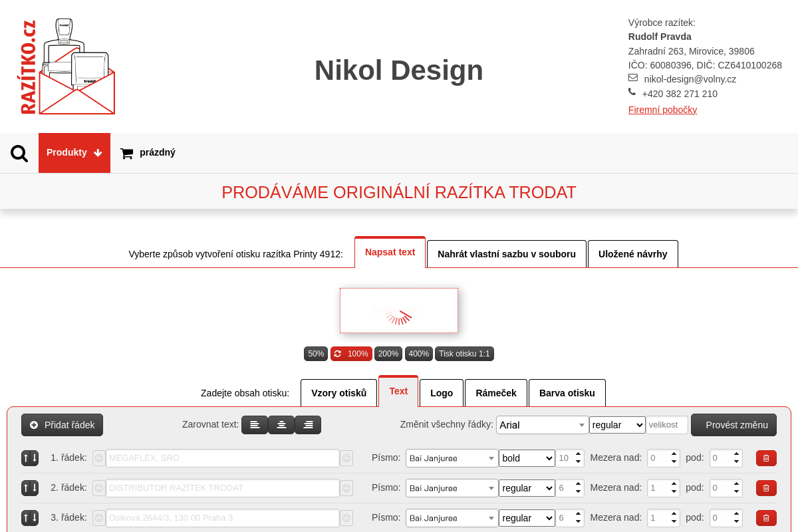Click the shopping cart icon
Image resolution: width=798 pixels, height=532 pixels.
[126, 154]
